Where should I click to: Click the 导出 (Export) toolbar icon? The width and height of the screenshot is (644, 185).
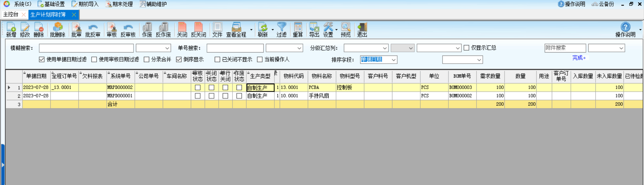314,29
